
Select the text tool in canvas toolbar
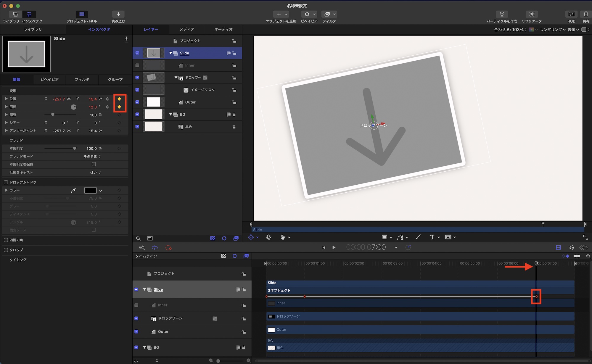point(432,237)
